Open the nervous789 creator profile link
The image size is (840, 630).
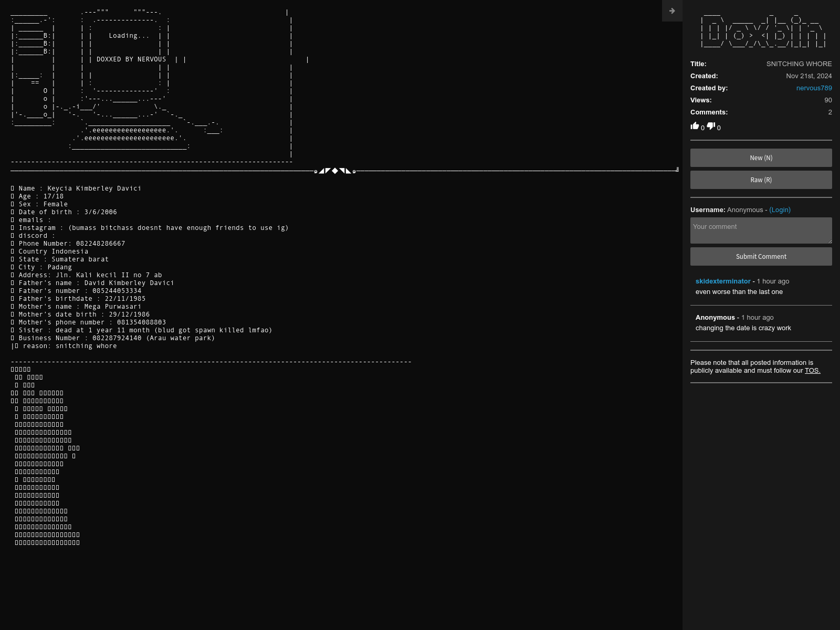814,88
